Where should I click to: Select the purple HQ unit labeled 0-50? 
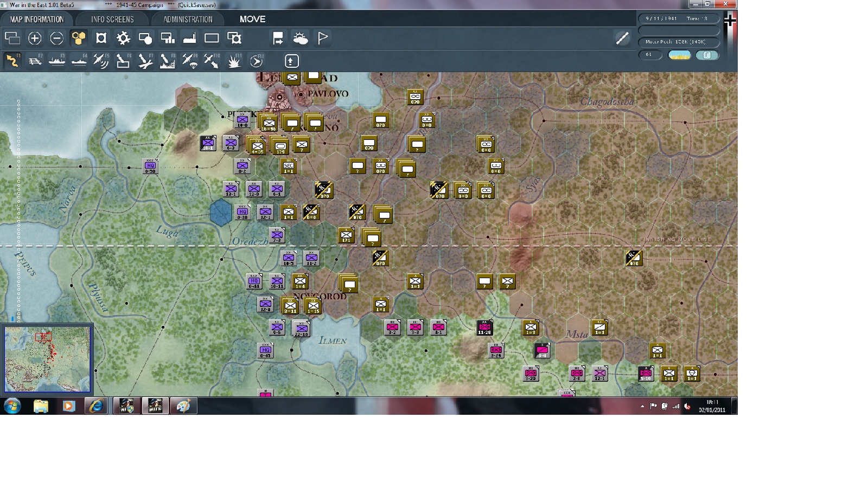click(150, 166)
